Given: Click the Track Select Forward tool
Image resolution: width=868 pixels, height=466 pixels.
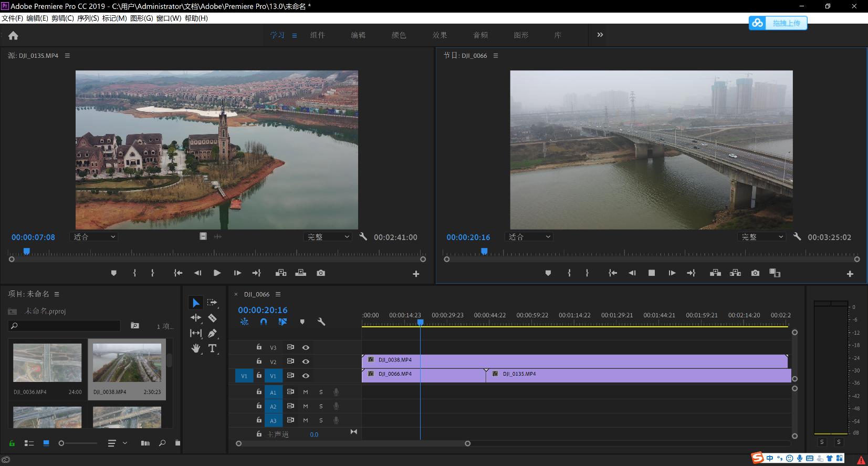Looking at the screenshot, I should (x=212, y=303).
